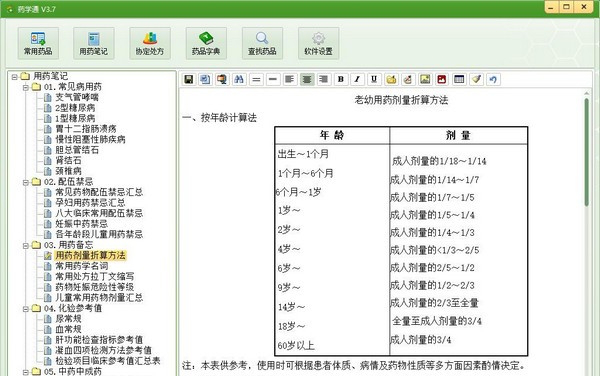This screenshot has height=391, width=600.
Task: Insert a table using the table icon
Action: pos(459,79)
